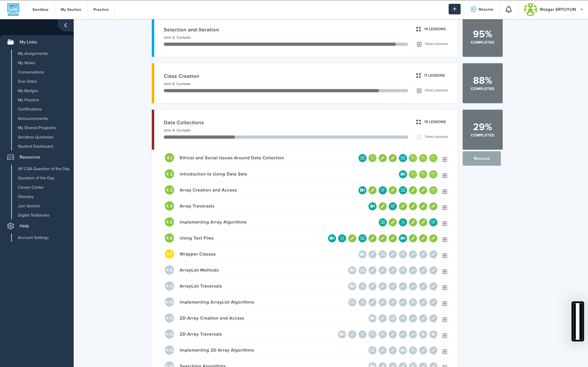Open My Badges in sidebar

[28, 90]
